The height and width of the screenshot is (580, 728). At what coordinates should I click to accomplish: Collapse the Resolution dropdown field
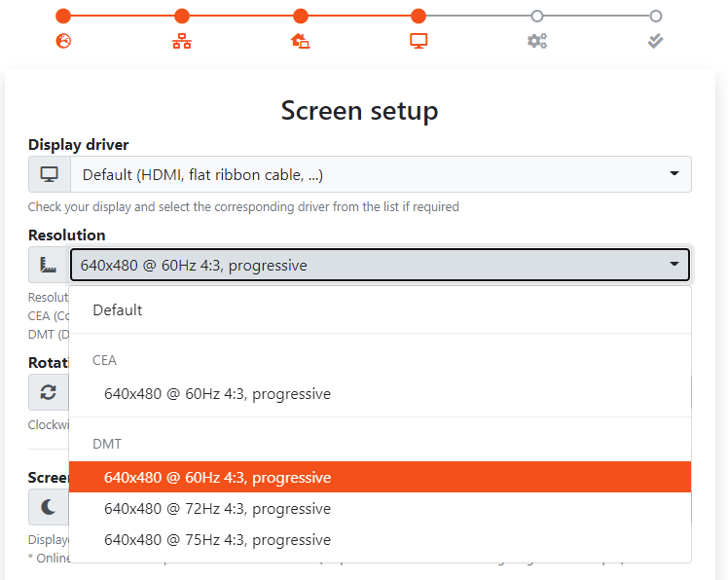[380, 265]
